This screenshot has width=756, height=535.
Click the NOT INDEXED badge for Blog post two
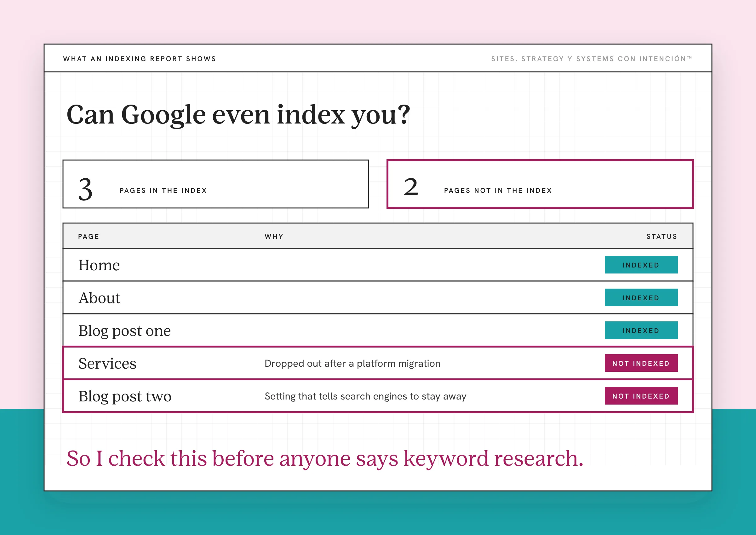pyautogui.click(x=641, y=396)
